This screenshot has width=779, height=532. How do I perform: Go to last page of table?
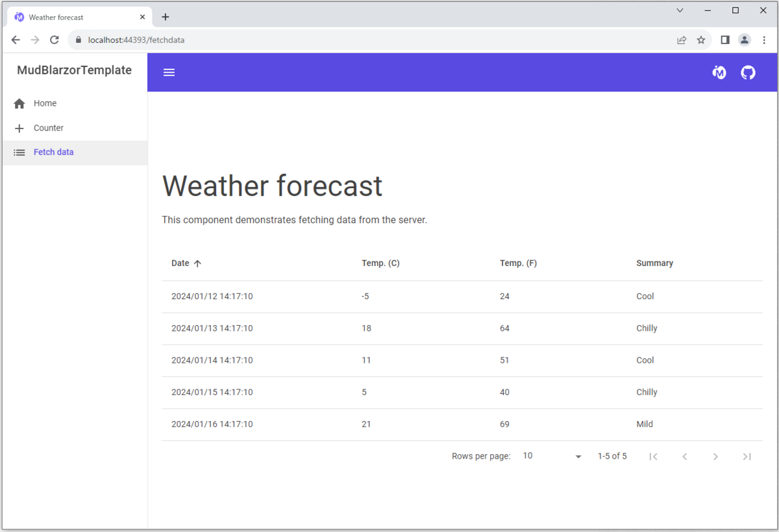coord(747,457)
